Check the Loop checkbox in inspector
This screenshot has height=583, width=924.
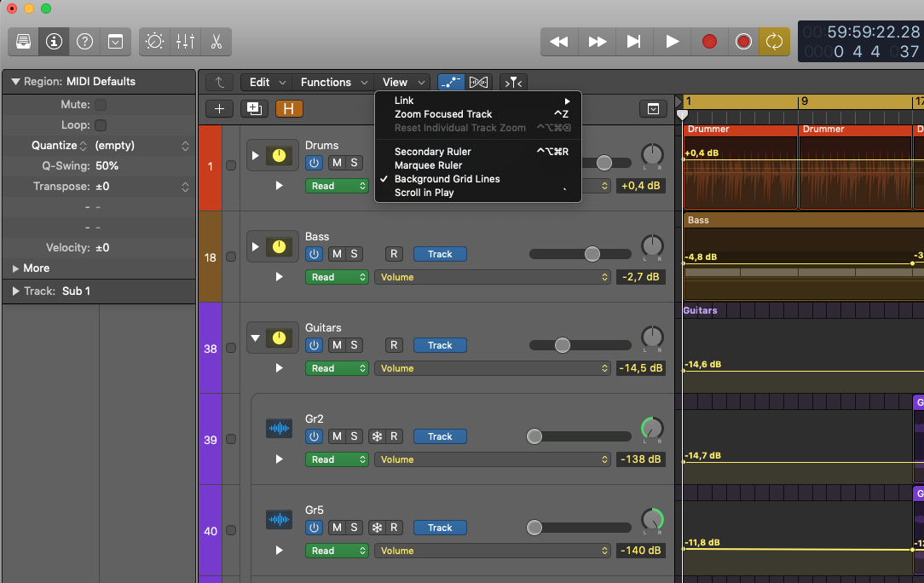point(101,125)
